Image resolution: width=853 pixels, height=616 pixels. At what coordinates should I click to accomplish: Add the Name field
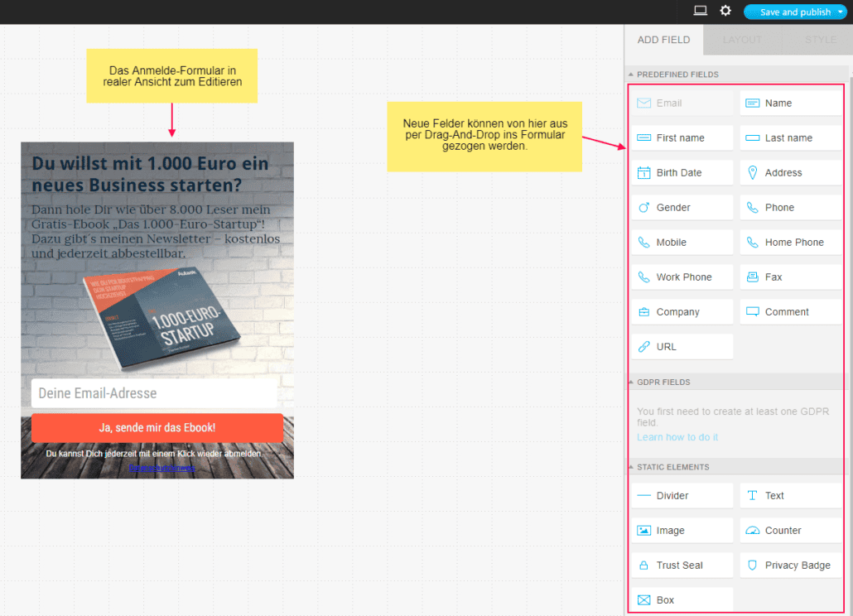(790, 103)
